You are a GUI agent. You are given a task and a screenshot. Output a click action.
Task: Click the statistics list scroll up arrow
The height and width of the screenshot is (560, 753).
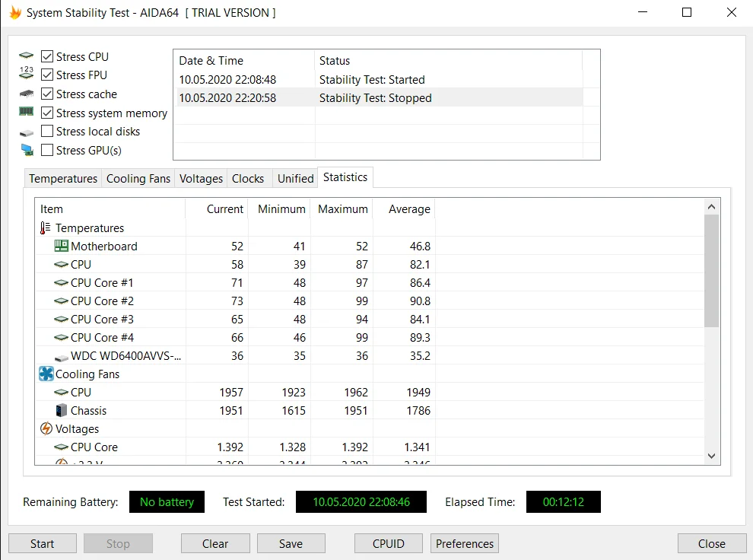tap(712, 207)
